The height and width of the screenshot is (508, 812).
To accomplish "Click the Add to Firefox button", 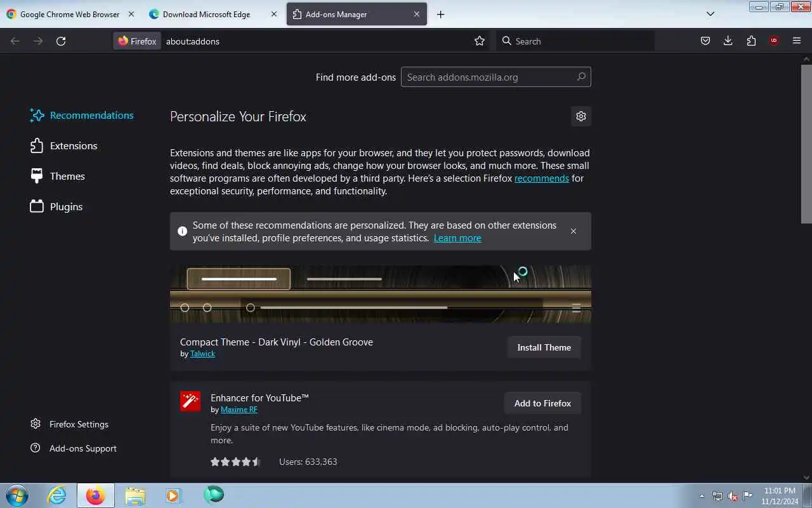I will [542, 403].
